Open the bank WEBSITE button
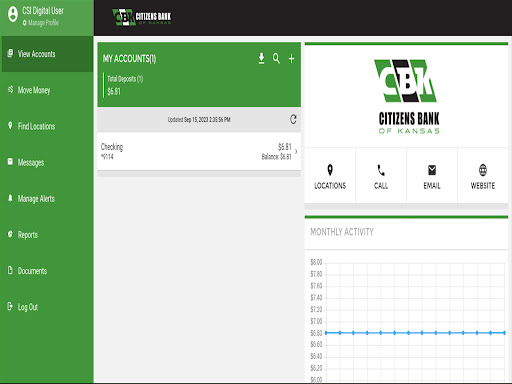This screenshot has height=384, width=512. (x=483, y=176)
